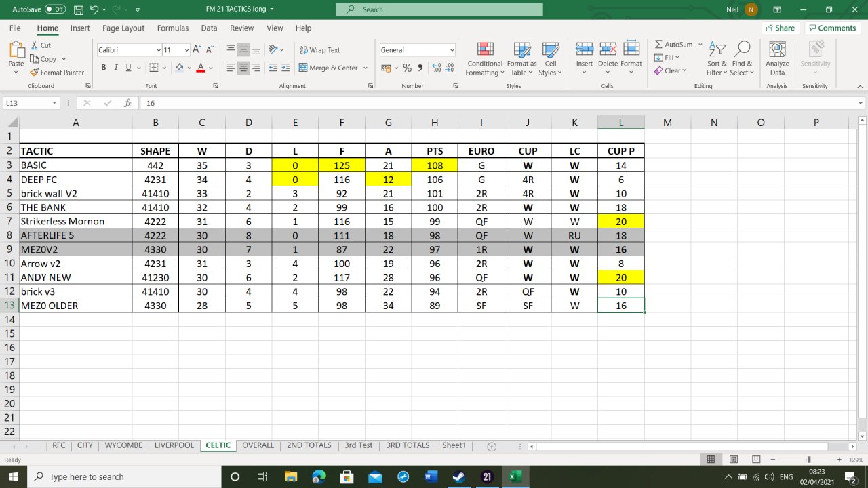Image resolution: width=868 pixels, height=488 pixels.
Task: Open the File menu
Action: 15,28
